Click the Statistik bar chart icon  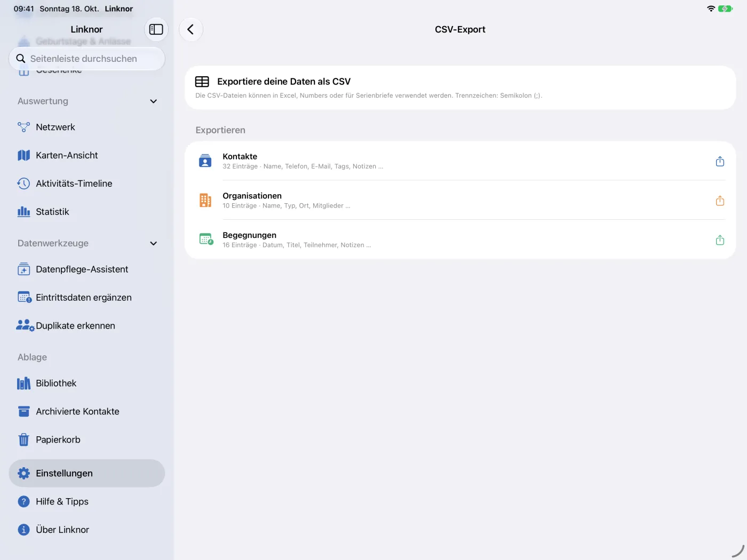click(23, 212)
